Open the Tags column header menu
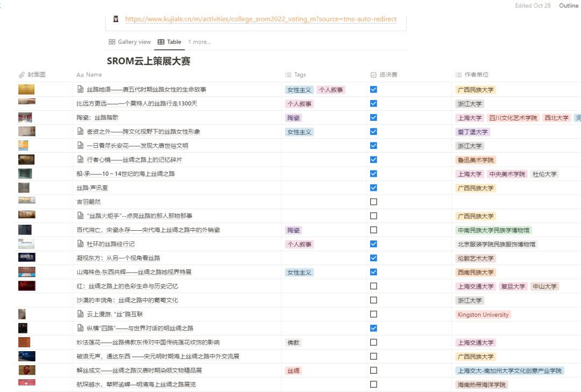Screen dimensions: 581x392 296,75
